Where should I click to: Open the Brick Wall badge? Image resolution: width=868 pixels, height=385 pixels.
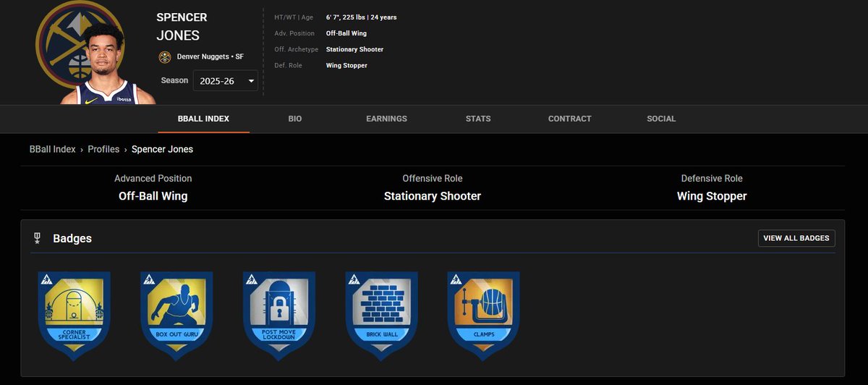[x=381, y=316]
